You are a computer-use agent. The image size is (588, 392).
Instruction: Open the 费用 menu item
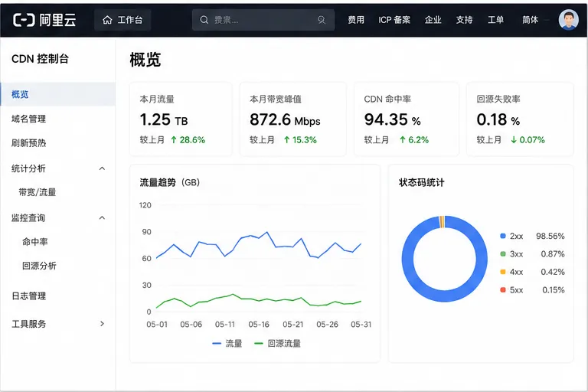click(356, 20)
